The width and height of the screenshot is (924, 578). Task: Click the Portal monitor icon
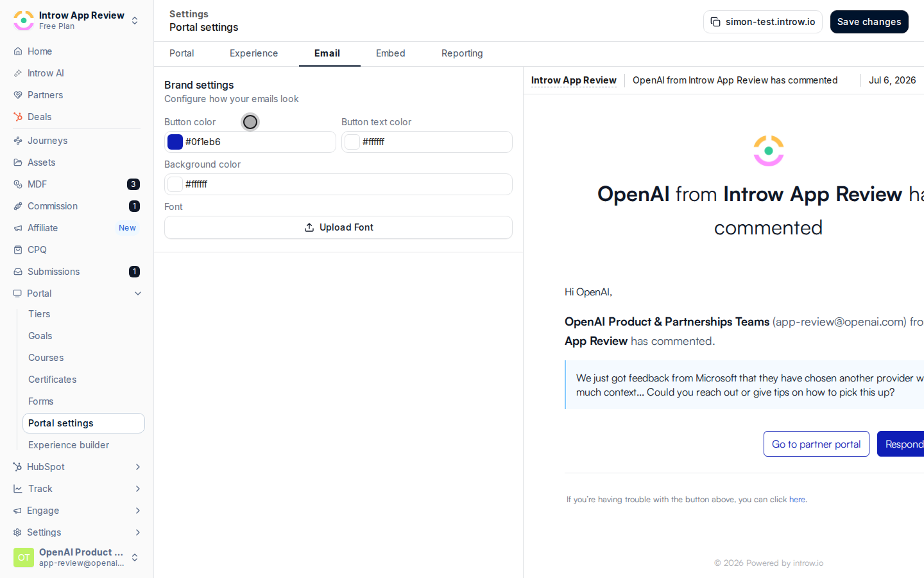click(17, 293)
